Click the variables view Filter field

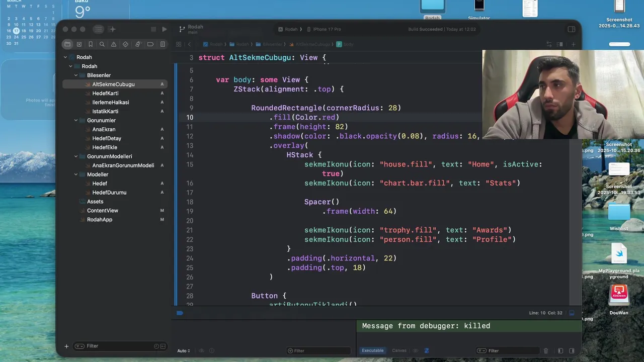[318, 351]
